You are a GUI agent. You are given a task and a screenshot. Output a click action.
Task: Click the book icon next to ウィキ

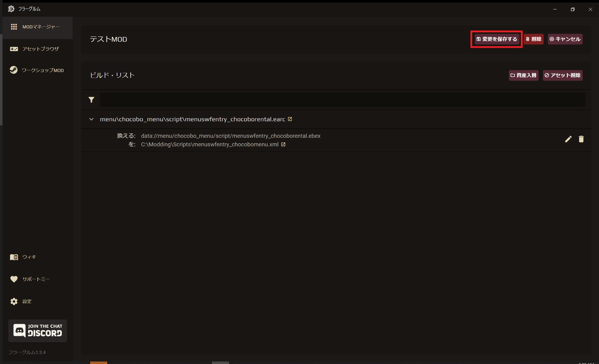[14, 257]
